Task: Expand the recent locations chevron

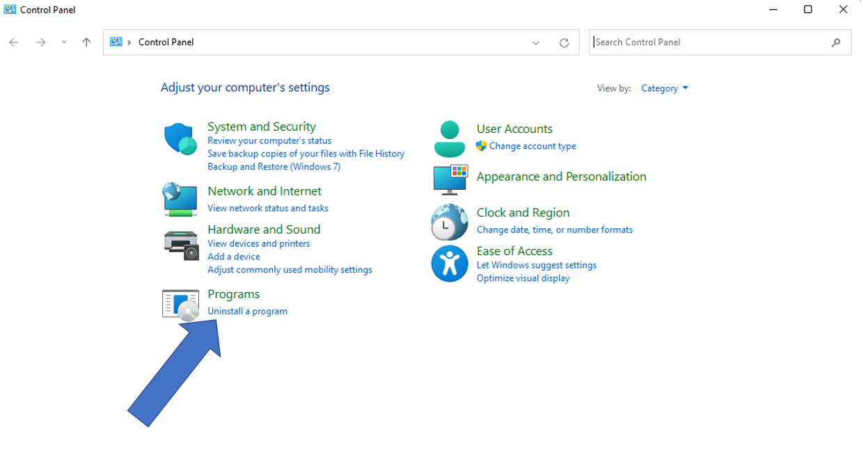Action: coord(64,42)
